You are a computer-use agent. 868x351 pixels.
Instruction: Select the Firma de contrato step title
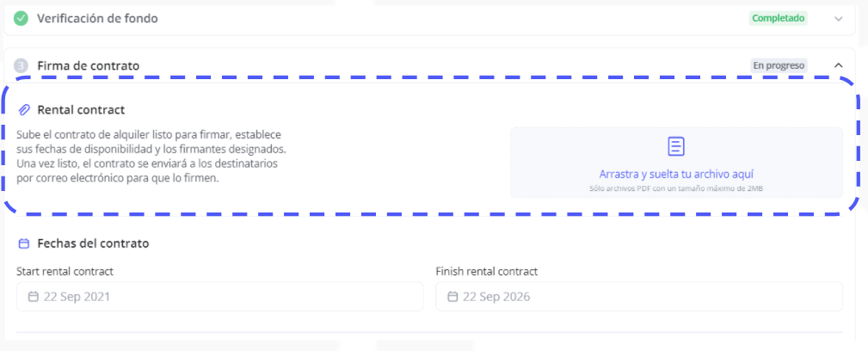pos(88,65)
